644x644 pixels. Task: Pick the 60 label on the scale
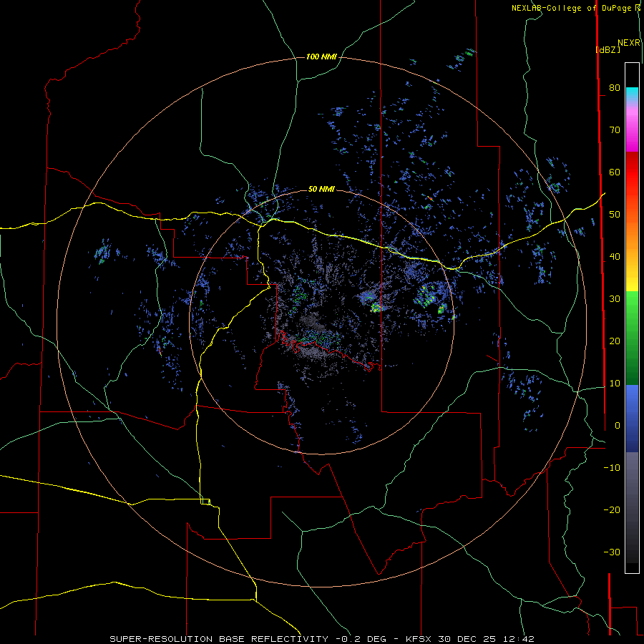pyautogui.click(x=615, y=172)
